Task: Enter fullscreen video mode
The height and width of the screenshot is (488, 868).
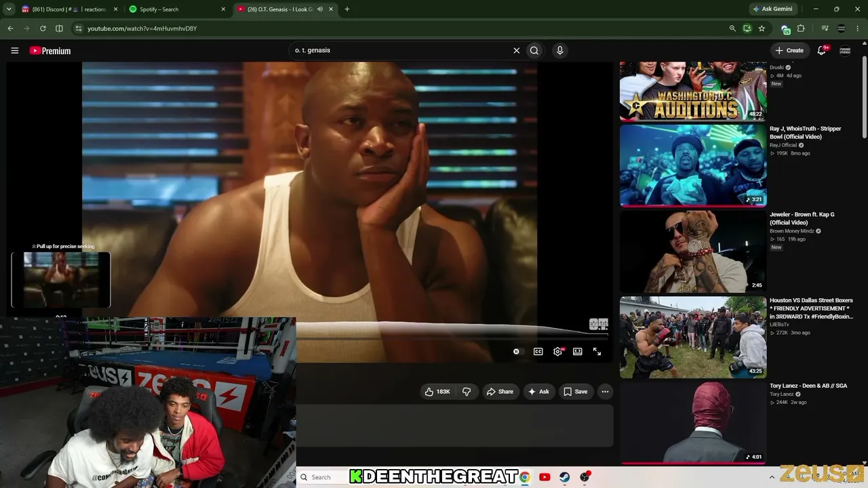Action: pos(597,352)
